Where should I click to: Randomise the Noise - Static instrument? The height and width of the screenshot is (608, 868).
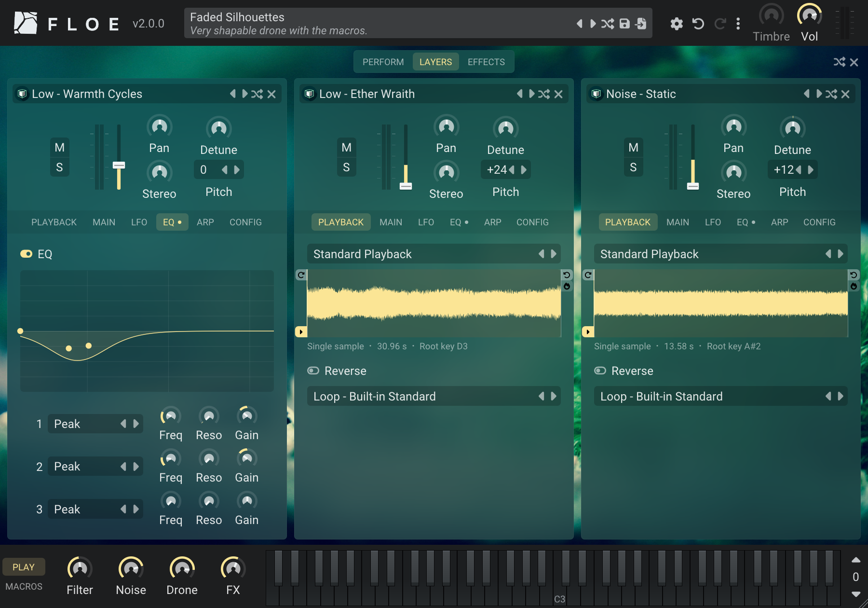point(831,94)
